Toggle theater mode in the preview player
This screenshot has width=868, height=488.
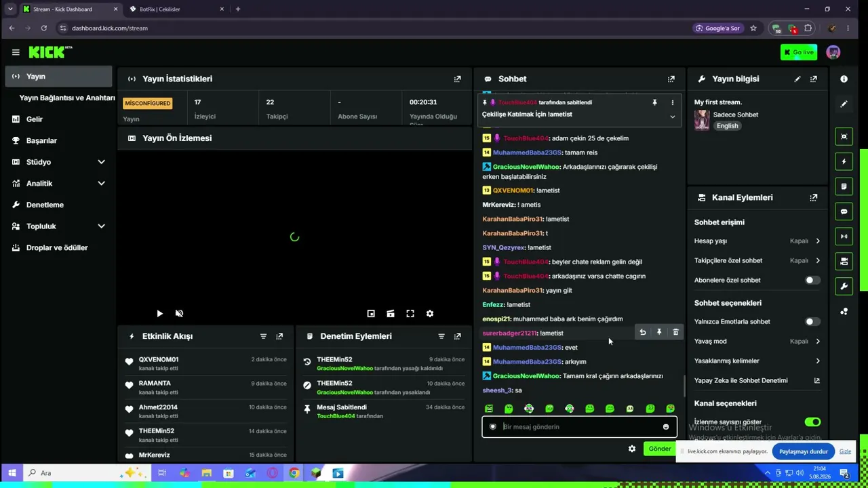[391, 314]
